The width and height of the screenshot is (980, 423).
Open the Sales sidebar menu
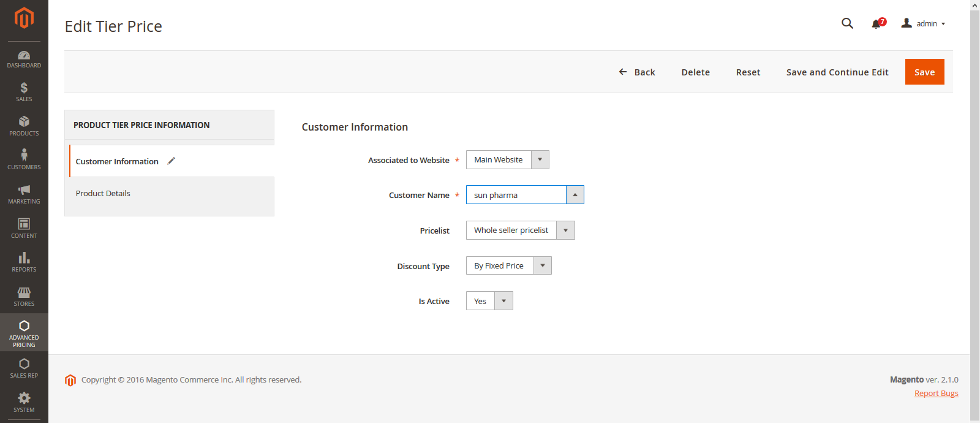[x=24, y=92]
